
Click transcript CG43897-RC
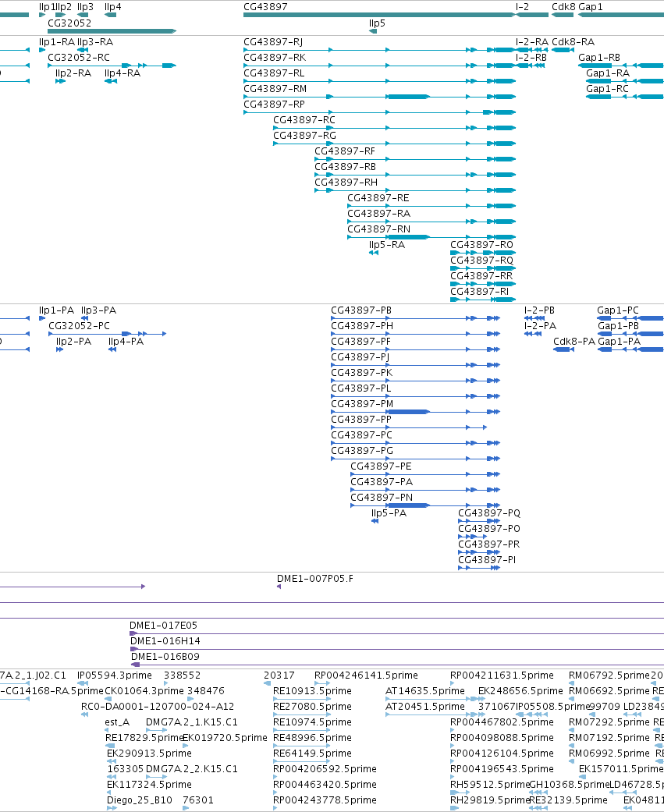(x=304, y=119)
